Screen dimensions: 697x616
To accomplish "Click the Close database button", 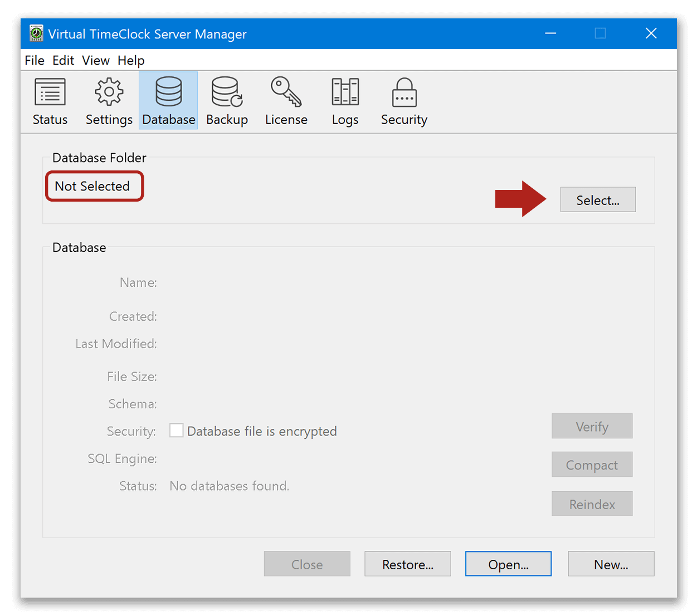I will 307,564.
